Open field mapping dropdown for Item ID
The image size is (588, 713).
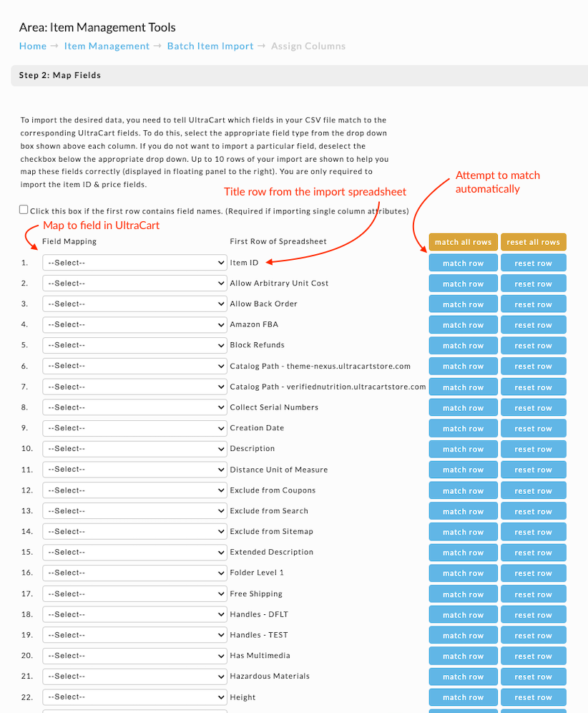coord(134,263)
